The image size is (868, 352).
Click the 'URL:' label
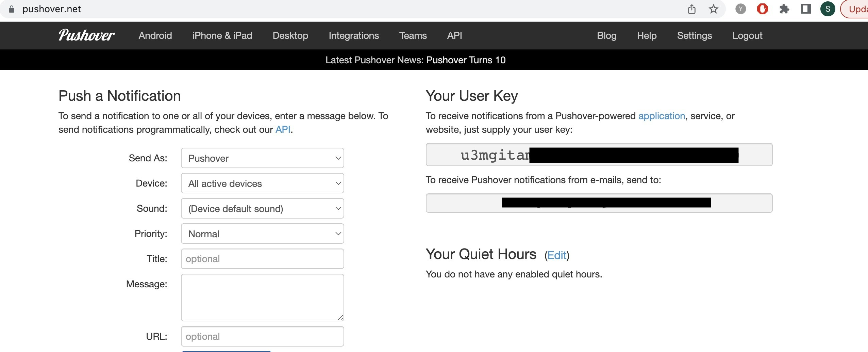[156, 336]
